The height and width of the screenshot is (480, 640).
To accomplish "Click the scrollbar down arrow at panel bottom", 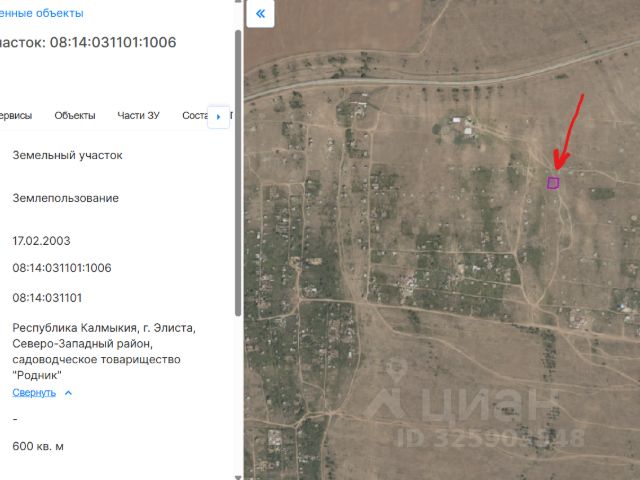I will pyautogui.click(x=238, y=477).
